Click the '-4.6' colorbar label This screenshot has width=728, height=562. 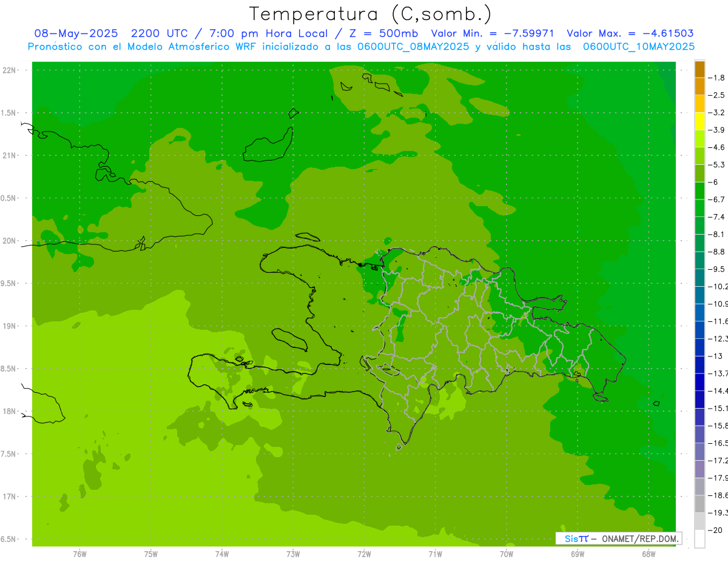click(x=716, y=147)
